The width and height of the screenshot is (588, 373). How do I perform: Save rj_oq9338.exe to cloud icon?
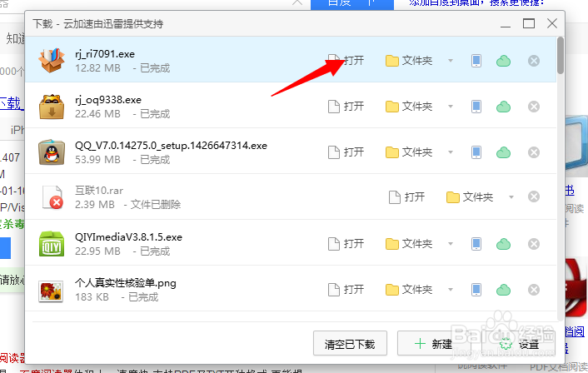503,107
